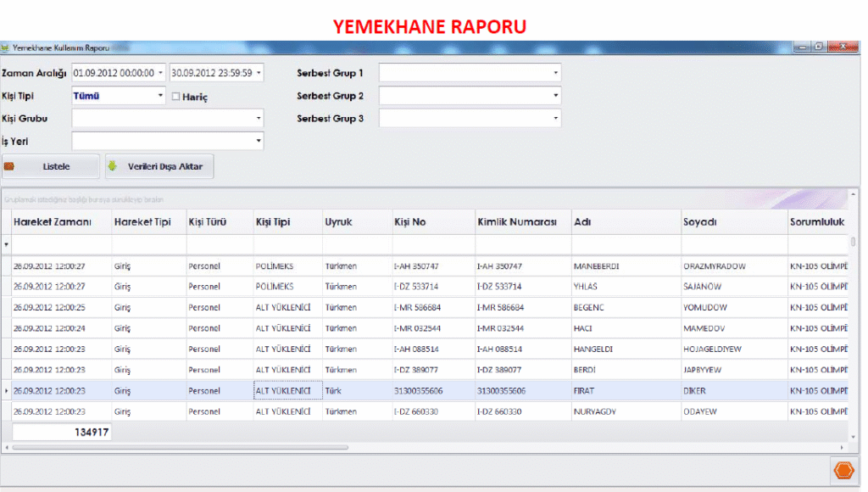Open the Serbest Grup 3 dropdown
Viewport: 868px width, 492px height.
coord(555,119)
